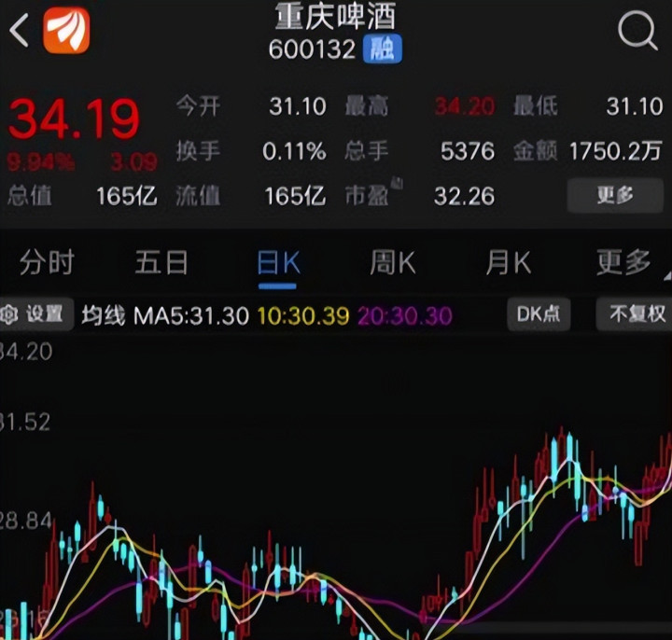Open the search magnifier icon
672x640 pixels.
tap(637, 31)
